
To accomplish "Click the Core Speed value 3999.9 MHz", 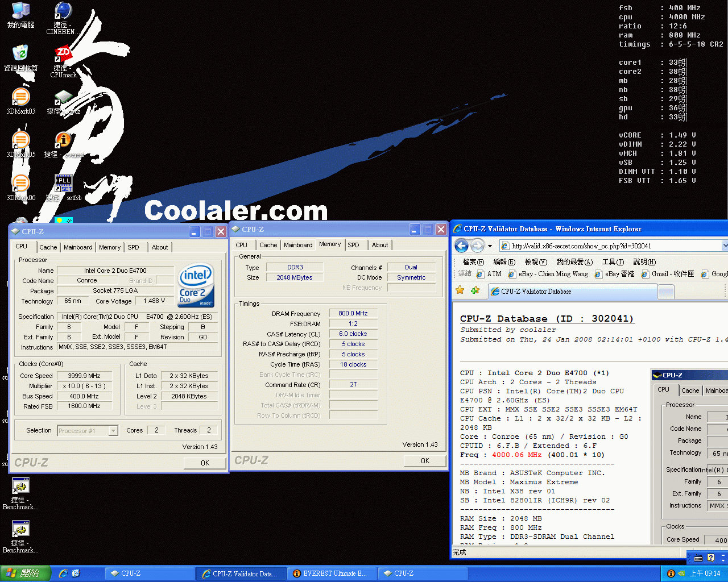I will [84, 376].
